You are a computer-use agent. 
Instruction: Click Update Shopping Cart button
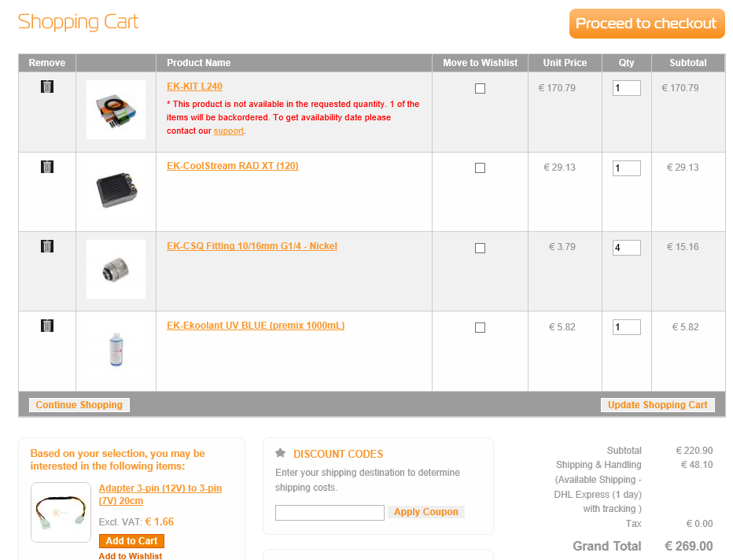(x=657, y=405)
